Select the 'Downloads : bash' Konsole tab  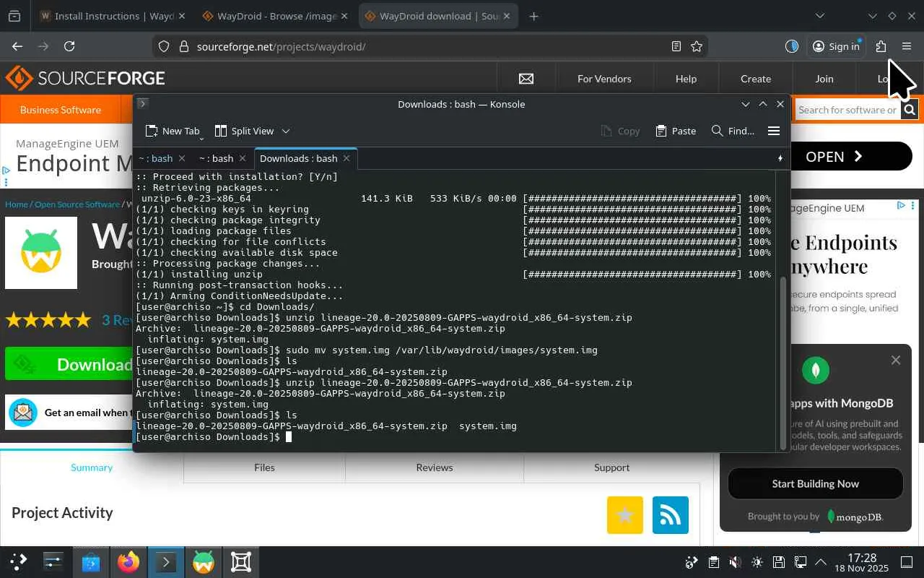[298, 158]
